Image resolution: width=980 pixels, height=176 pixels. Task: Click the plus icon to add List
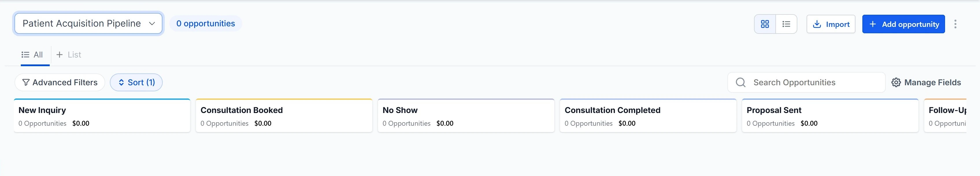pos(59,55)
